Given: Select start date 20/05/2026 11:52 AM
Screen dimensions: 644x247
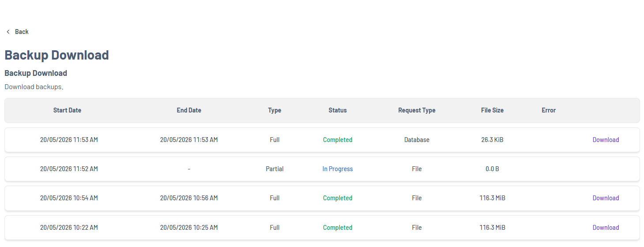Looking at the screenshot, I should 69,169.
